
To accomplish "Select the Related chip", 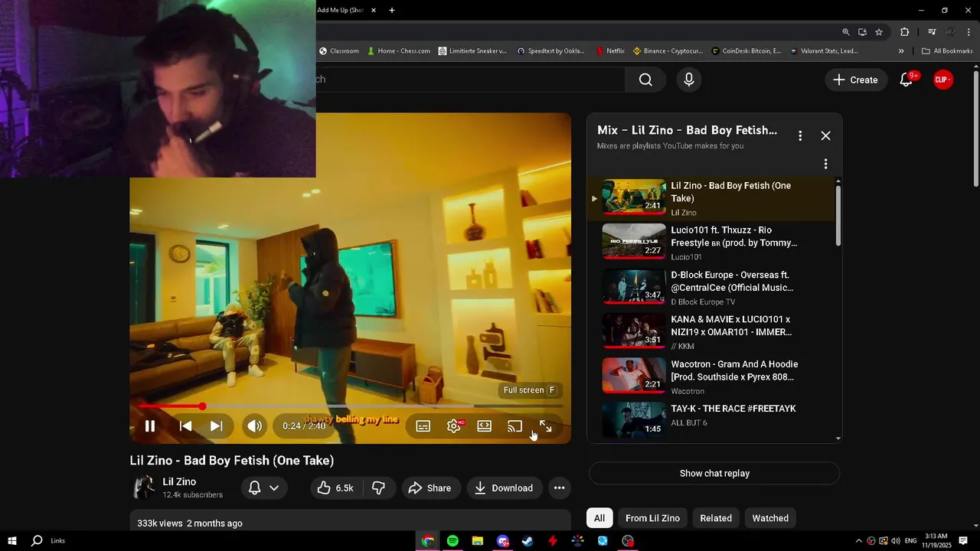I will (x=716, y=518).
